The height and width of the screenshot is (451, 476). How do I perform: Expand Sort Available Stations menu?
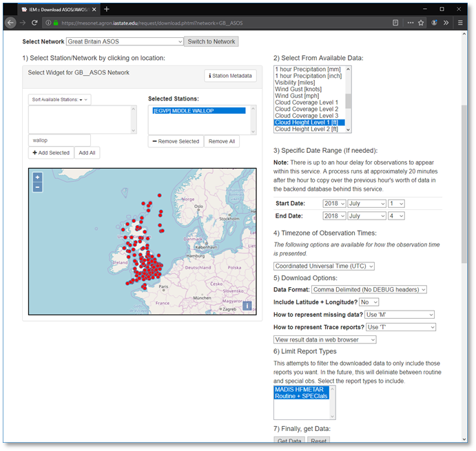pyautogui.click(x=59, y=100)
